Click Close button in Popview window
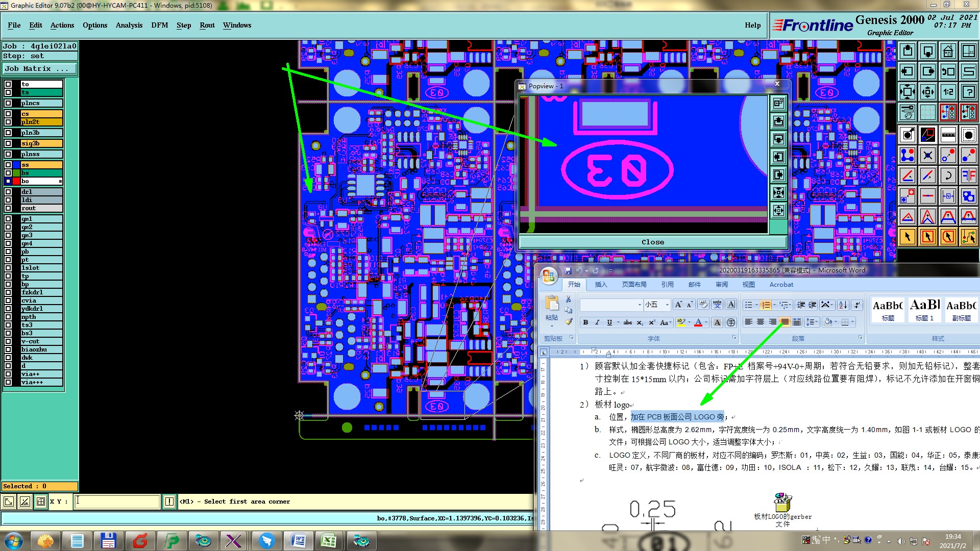The width and height of the screenshot is (980, 551). pos(652,242)
